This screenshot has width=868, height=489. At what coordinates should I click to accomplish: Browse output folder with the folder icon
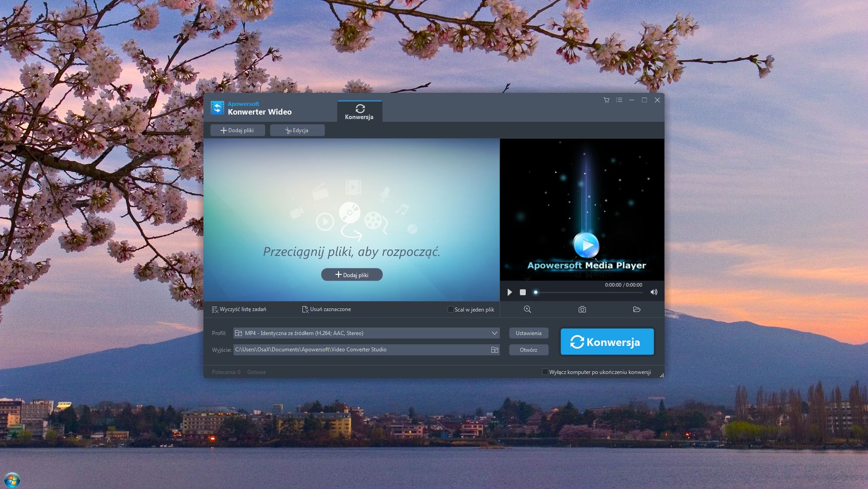tap(495, 350)
